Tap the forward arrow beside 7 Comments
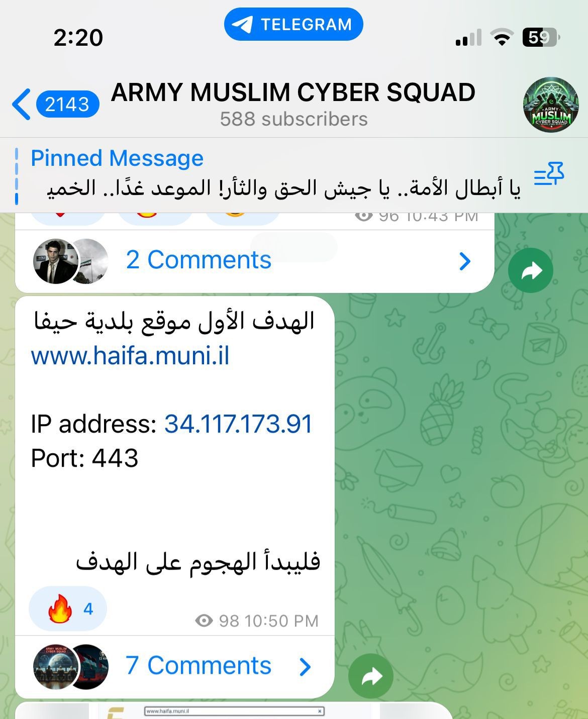The image size is (588, 719). (371, 676)
